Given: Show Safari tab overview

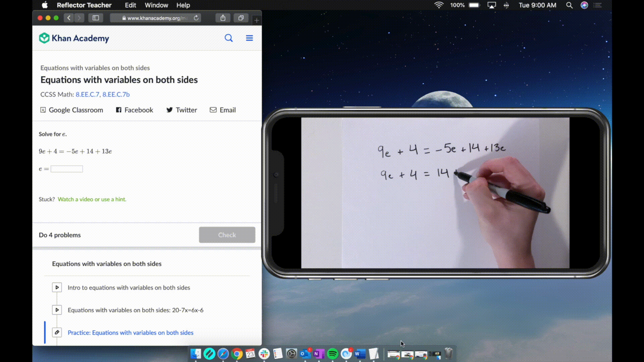Looking at the screenshot, I should click(241, 18).
